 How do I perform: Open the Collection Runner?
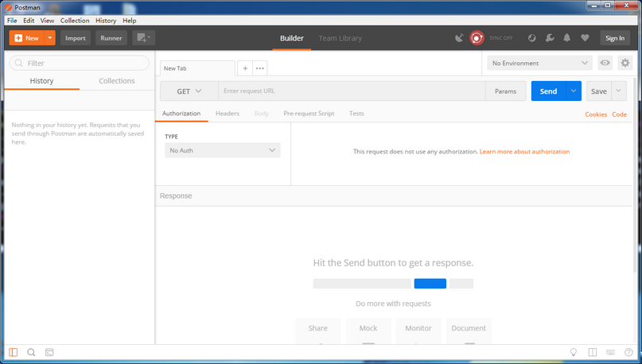111,38
